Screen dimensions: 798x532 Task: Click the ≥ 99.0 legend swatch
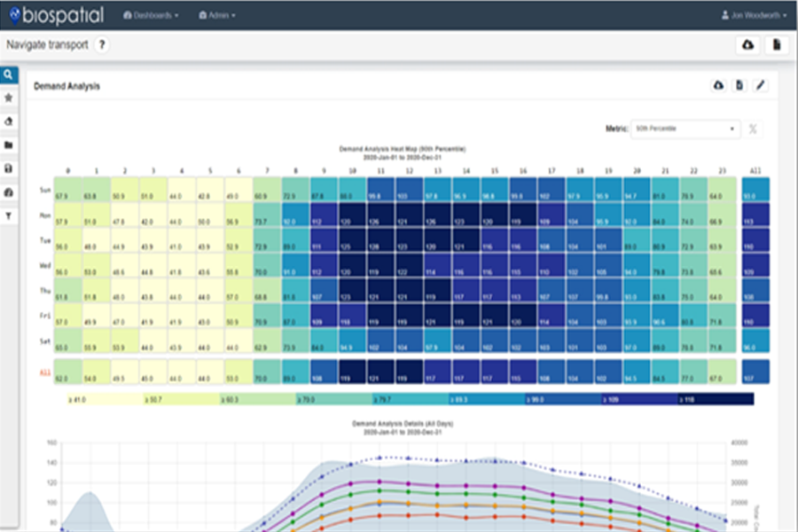563,399
